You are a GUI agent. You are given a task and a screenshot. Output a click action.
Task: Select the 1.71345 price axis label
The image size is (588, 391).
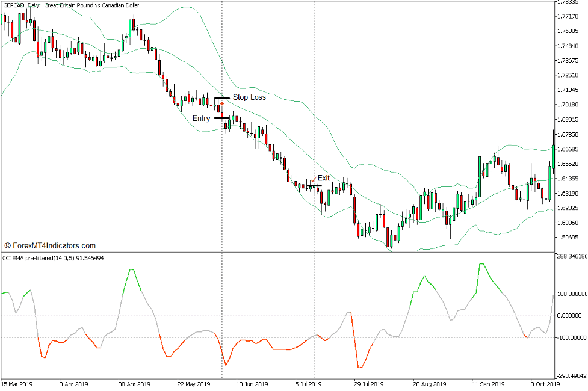571,89
